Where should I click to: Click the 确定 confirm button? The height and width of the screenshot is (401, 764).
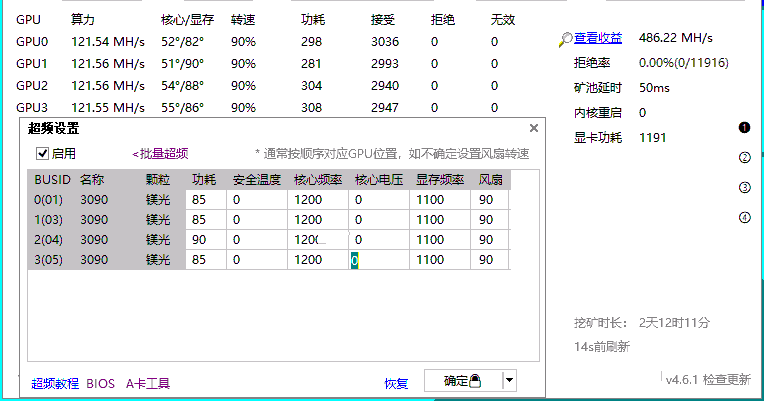[x=462, y=380]
